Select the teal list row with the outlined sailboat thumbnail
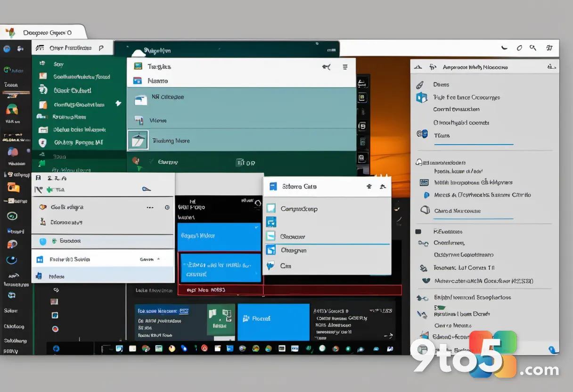The image size is (573, 392). (241, 140)
